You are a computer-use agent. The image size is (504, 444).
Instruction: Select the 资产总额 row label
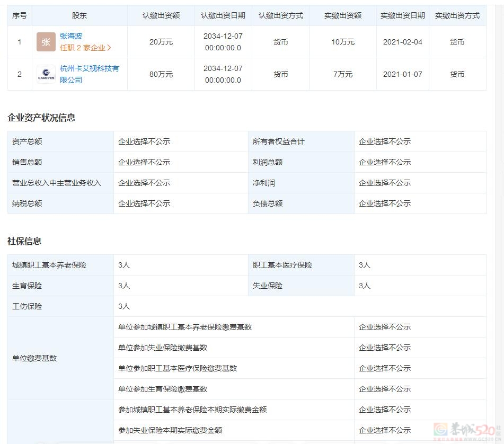[27, 141]
